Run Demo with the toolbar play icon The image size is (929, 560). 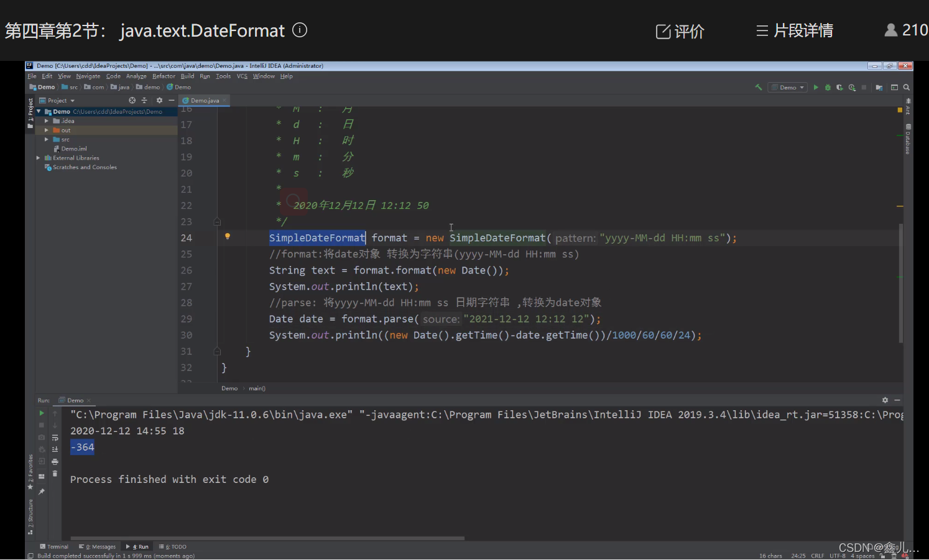[816, 88]
